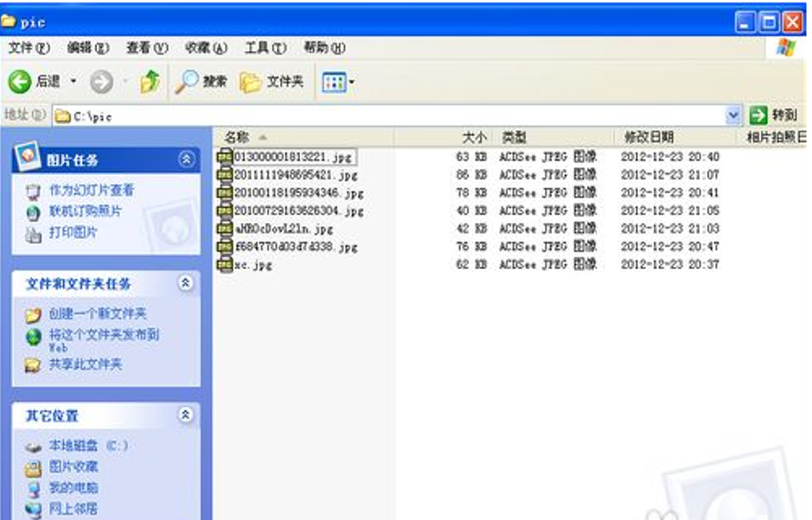Click the Back arrow icon
812x520 pixels.
click(x=20, y=81)
